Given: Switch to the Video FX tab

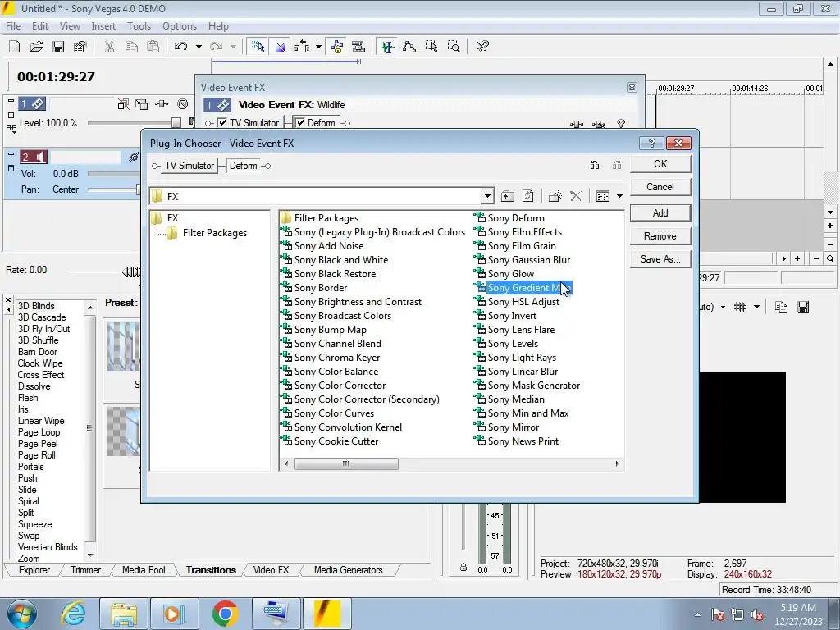Looking at the screenshot, I should (271, 570).
